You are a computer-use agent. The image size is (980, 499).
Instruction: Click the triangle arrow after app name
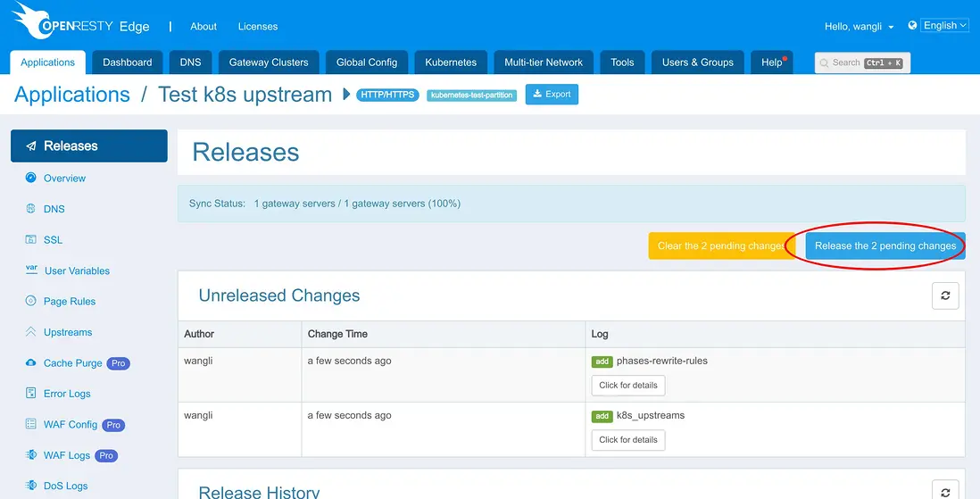tap(347, 95)
